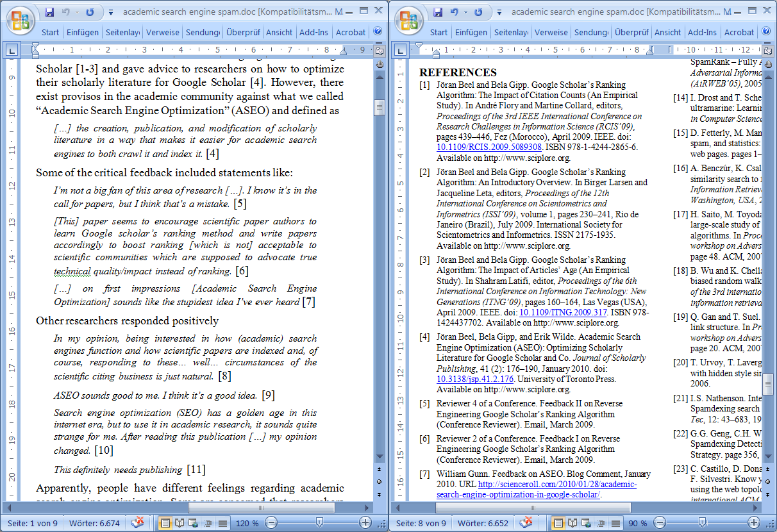Redo action in right window toolbar
This screenshot has height=532, width=777.
[x=478, y=12]
